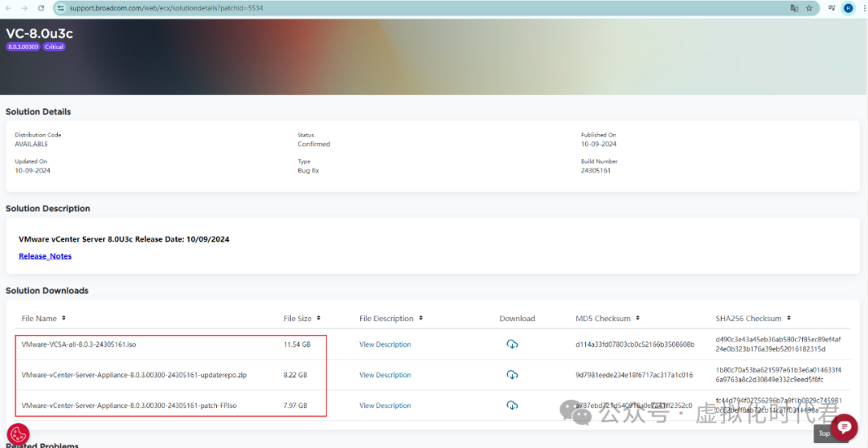Select SHA256 checksum starting 1b80c70a
The image size is (868, 448).
[x=778, y=374]
